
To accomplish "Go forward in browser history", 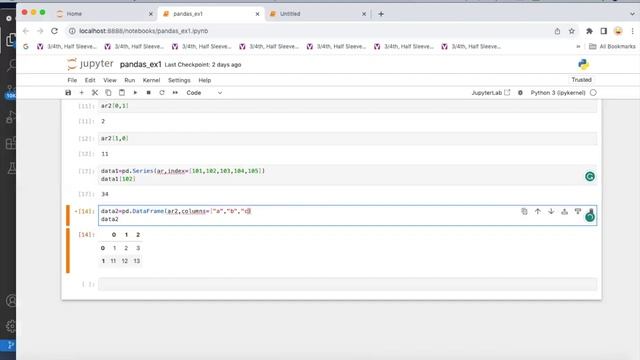I will click(x=40, y=31).
